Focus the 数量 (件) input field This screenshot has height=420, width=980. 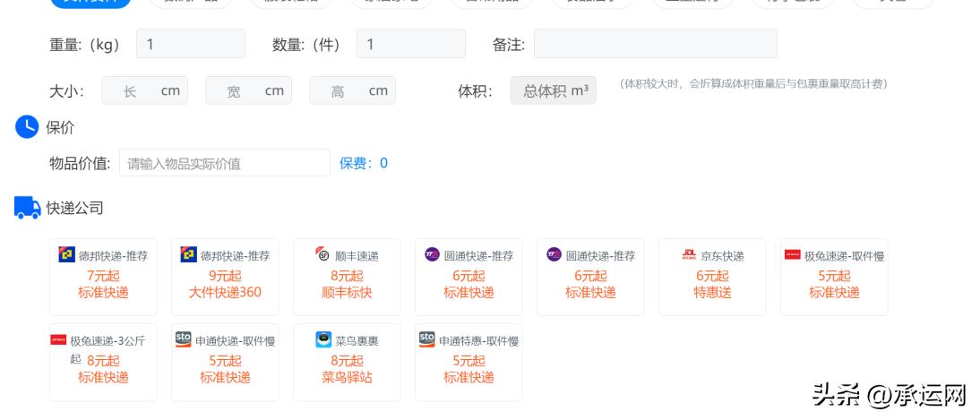coord(410,44)
